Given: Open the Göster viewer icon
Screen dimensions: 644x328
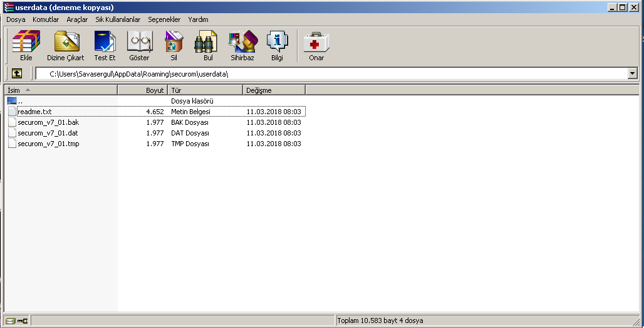Looking at the screenshot, I should 140,41.
